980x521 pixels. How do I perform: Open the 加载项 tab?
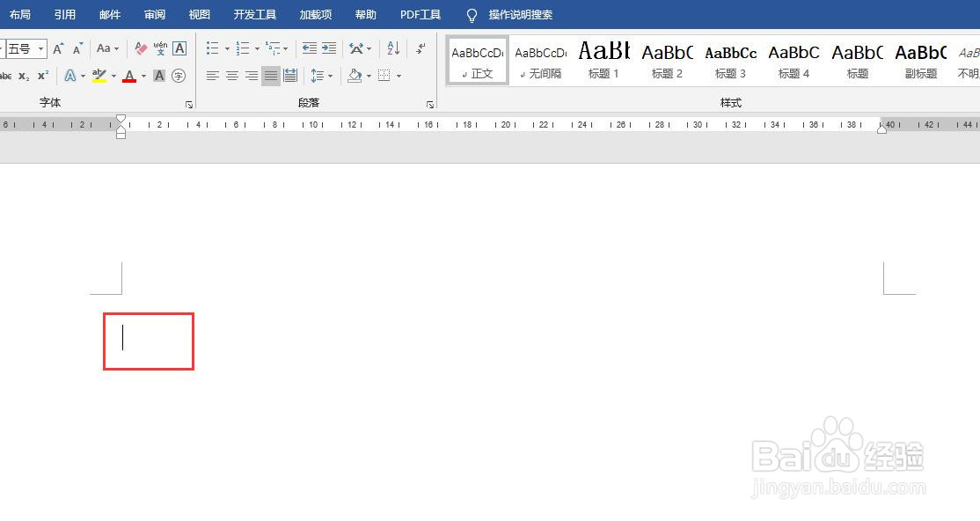[x=316, y=14]
